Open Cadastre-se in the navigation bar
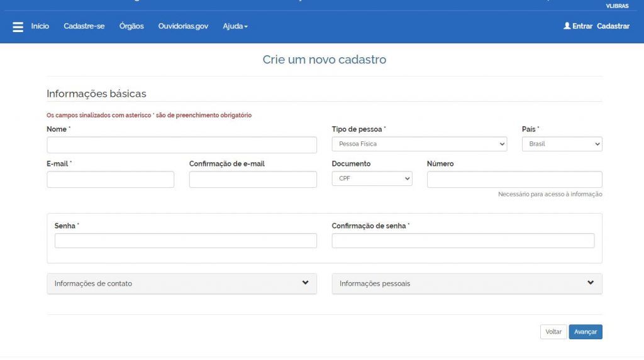The height and width of the screenshot is (360, 644). [x=84, y=26]
